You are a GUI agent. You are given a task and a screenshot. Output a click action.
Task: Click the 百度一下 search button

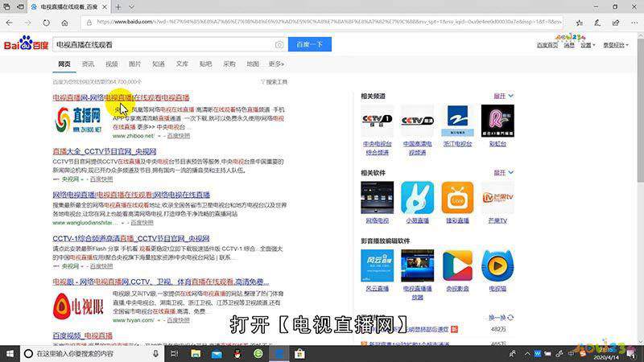[x=310, y=44]
